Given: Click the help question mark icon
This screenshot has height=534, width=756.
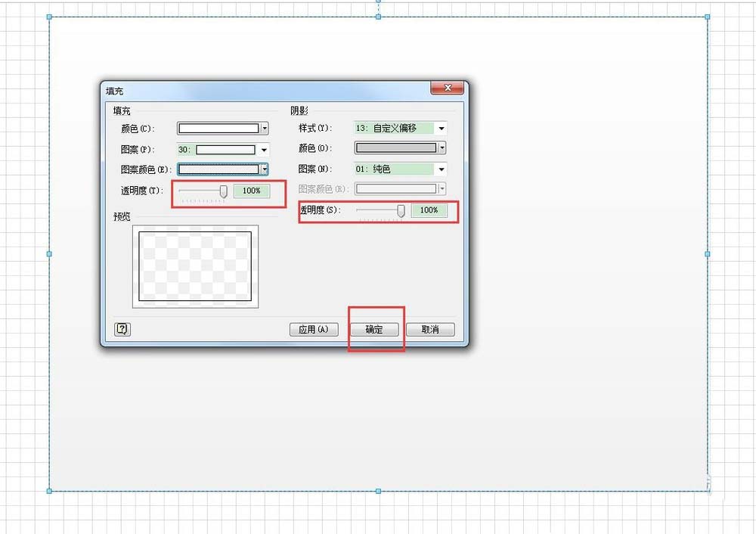Looking at the screenshot, I should point(121,329).
